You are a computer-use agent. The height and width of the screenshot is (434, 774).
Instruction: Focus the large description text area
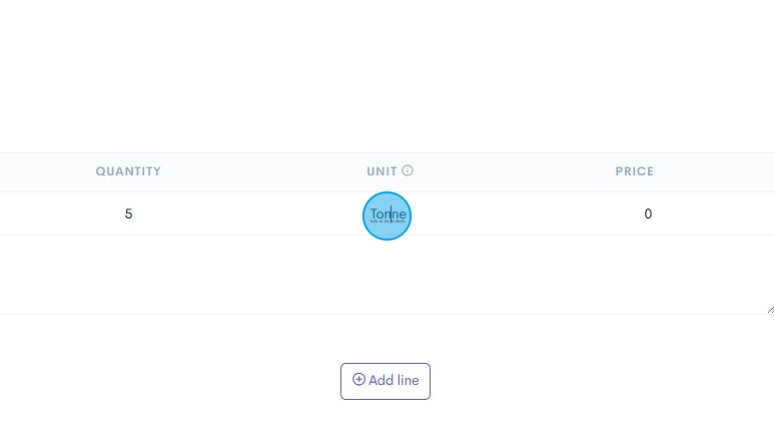point(386,275)
